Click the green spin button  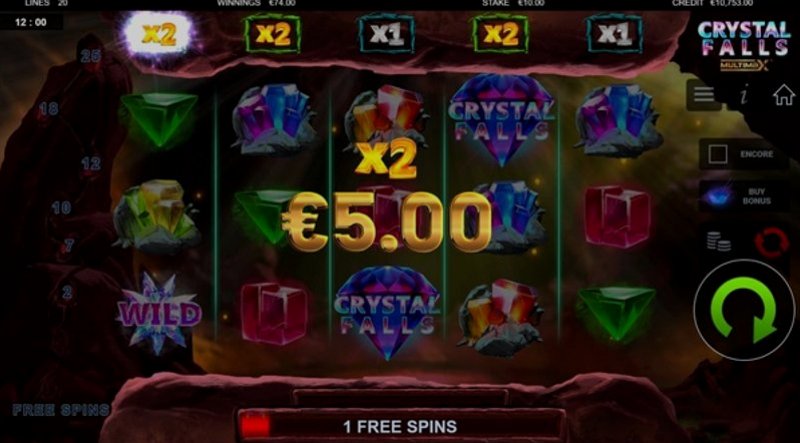pyautogui.click(x=744, y=310)
